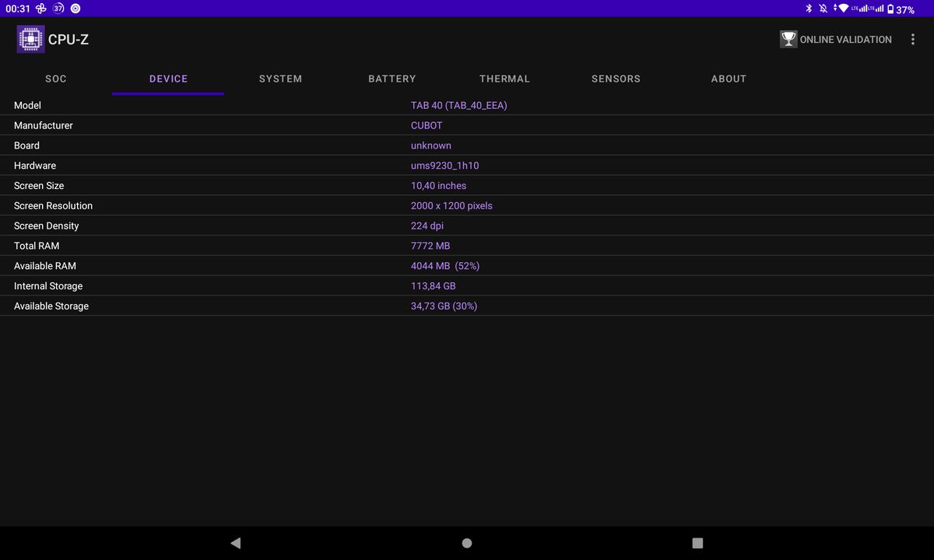
Task: Select the Screen Resolution label
Action: (53, 206)
